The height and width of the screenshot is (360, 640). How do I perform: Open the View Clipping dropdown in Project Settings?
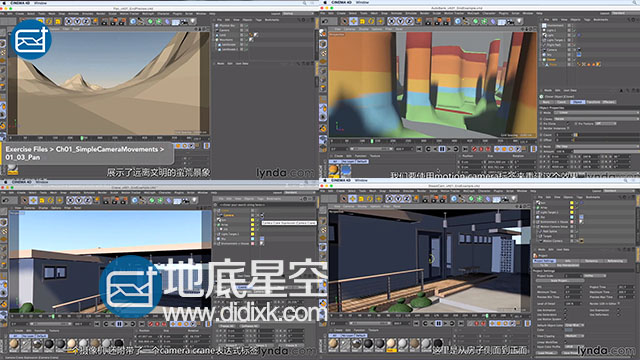(x=575, y=336)
